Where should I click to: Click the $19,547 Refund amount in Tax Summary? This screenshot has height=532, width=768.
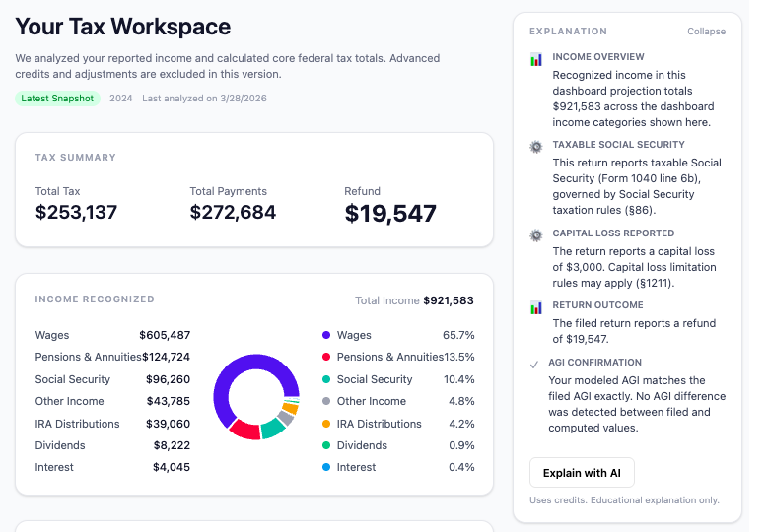(390, 214)
